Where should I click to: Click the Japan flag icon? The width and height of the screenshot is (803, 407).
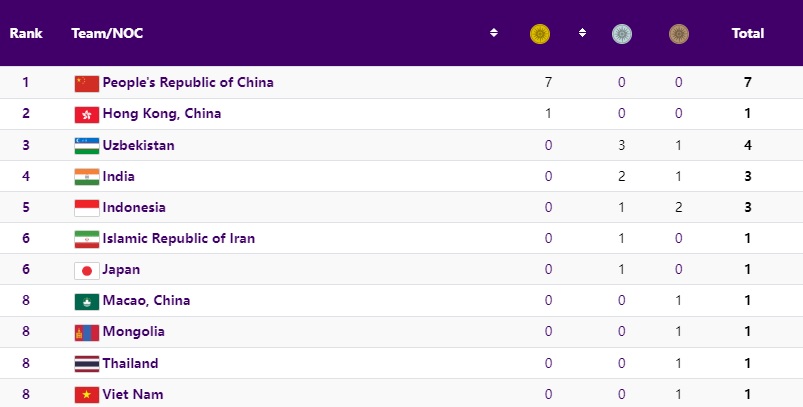point(87,270)
